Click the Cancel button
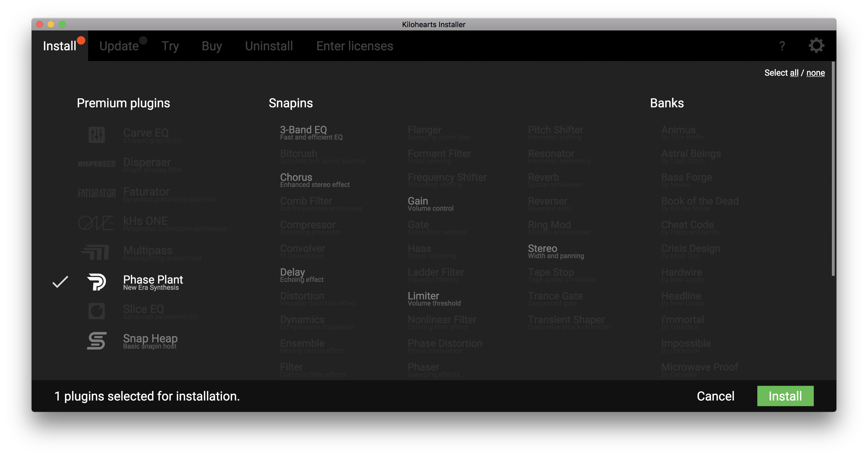The width and height of the screenshot is (868, 457). pyautogui.click(x=715, y=396)
